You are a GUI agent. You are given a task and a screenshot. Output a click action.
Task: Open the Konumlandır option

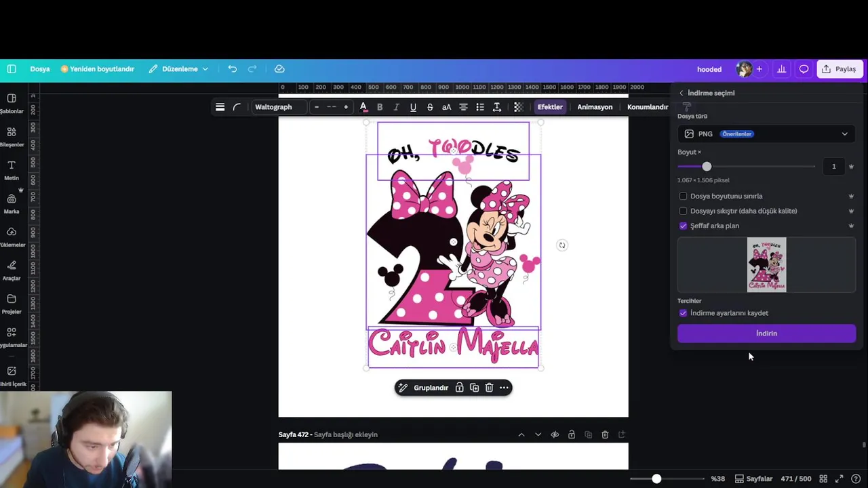pos(648,107)
